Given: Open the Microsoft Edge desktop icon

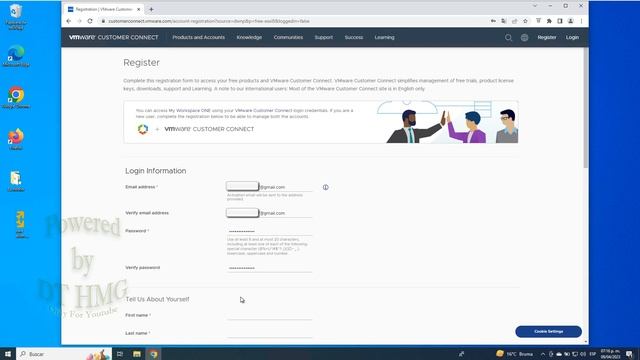Looking at the screenshot, I should pyautogui.click(x=16, y=56).
